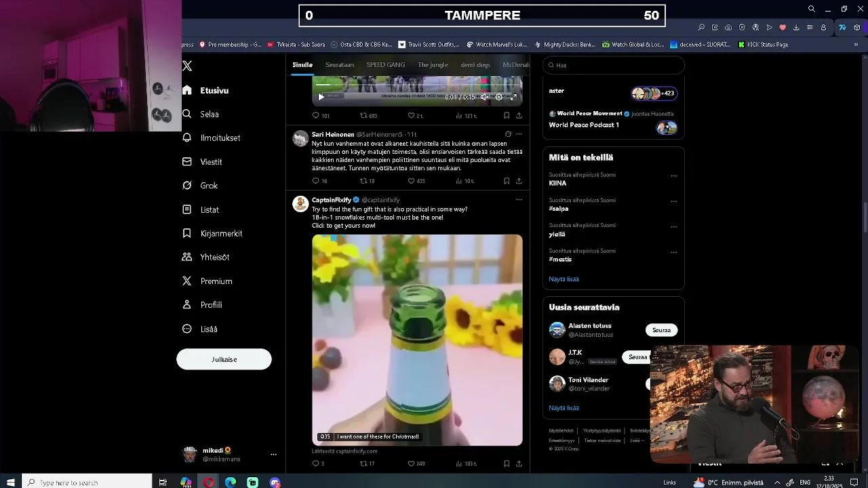
Task: Open options for yleltä trend
Action: coord(673,226)
